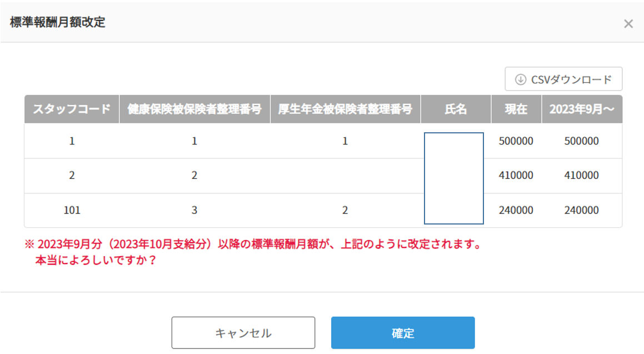Click the 2023年9月〜 column header
Screen dimensions: 644x354
582,109
